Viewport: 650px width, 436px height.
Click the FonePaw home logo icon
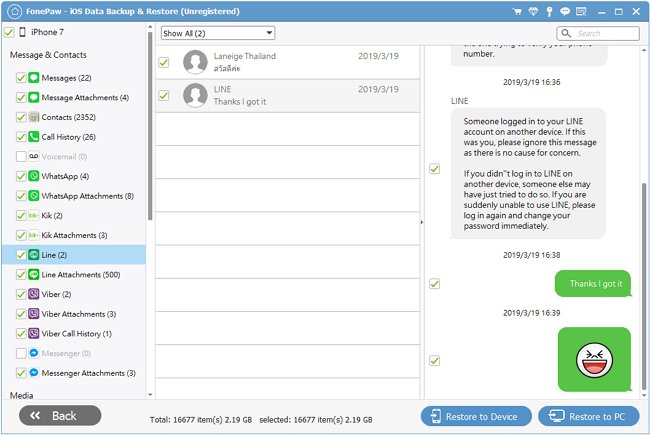[15, 11]
